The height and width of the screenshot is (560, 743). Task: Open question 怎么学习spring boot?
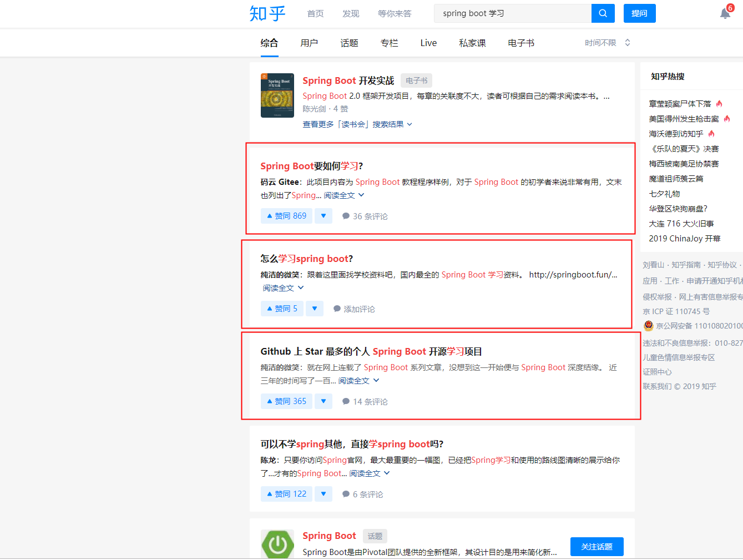[307, 259]
